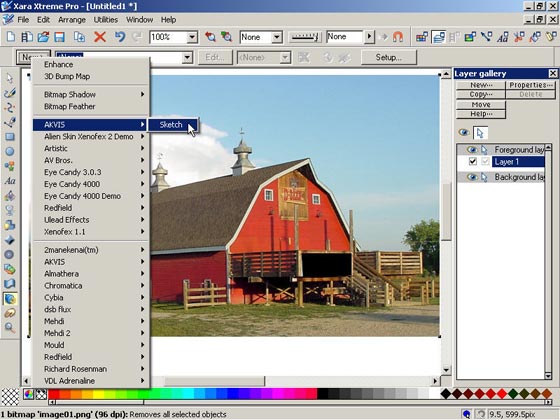The image size is (560, 420).
Task: Open the File menu
Action: click(x=23, y=20)
